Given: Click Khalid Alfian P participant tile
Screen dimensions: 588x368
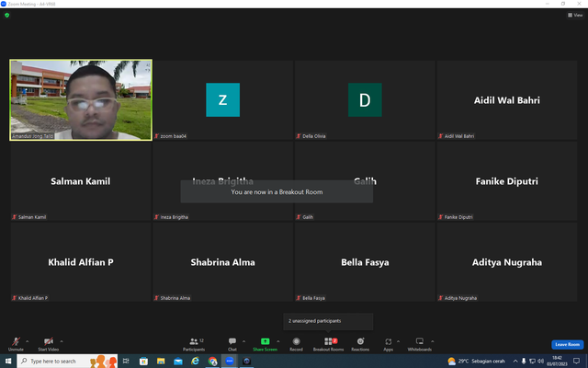Looking at the screenshot, I should coord(81,262).
